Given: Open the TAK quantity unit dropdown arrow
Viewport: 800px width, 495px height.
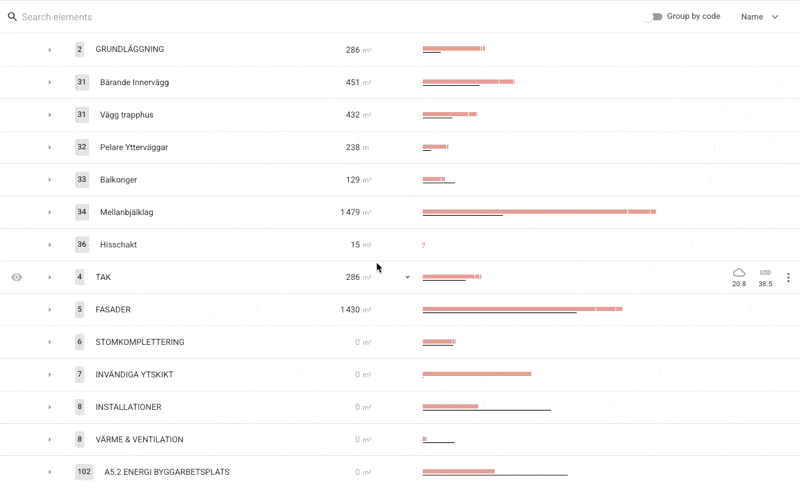Looking at the screenshot, I should (407, 278).
